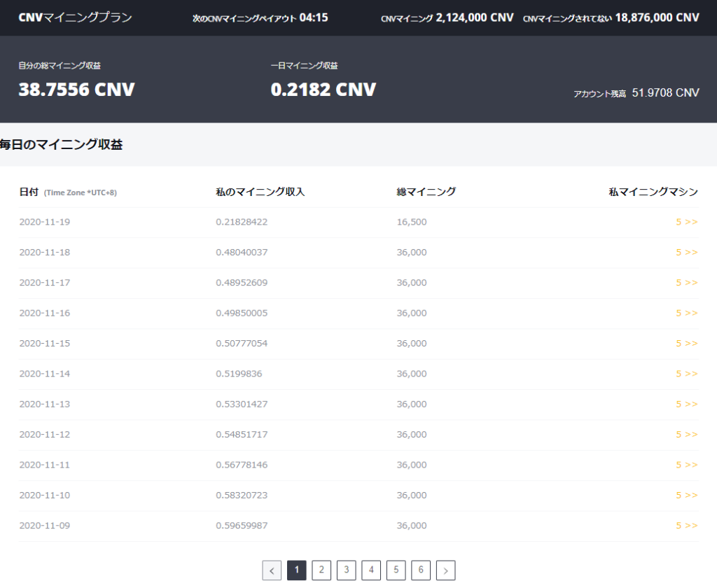The image size is (717, 588).
Task: Click the 総マイニング column header
Action: pos(426,192)
